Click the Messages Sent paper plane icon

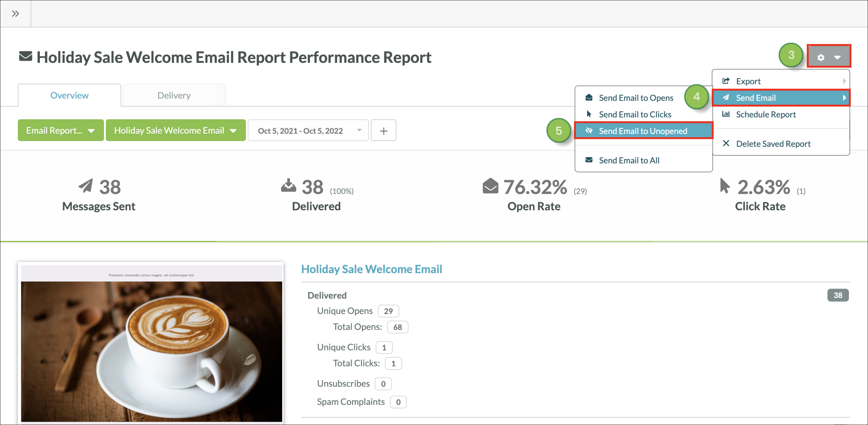click(86, 186)
